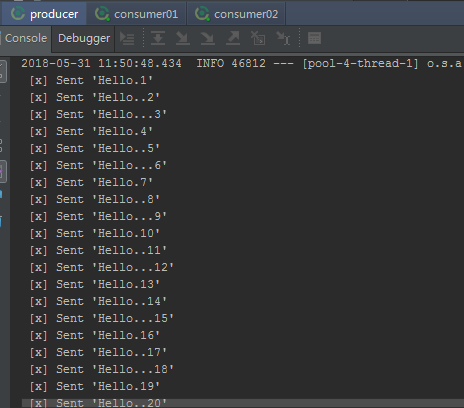Click the Show Execution Point icon
Viewport: 464px width, 408px height.
127,39
